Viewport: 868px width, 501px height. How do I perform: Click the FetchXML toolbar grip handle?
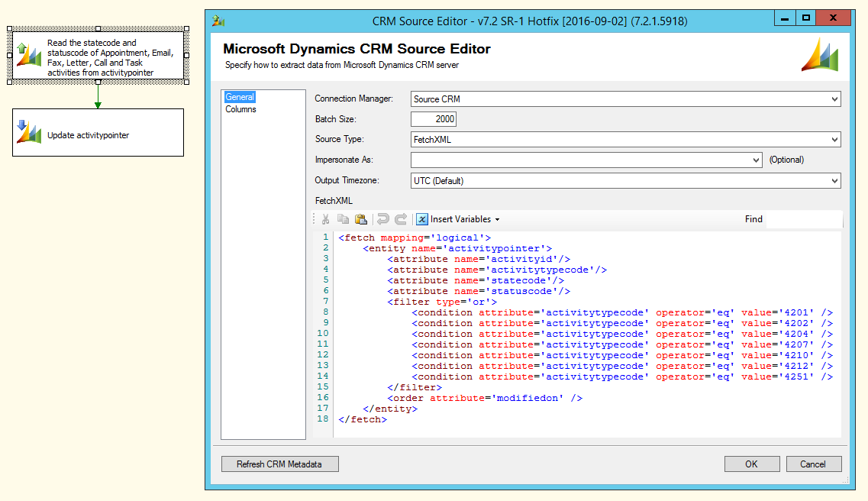tap(315, 219)
